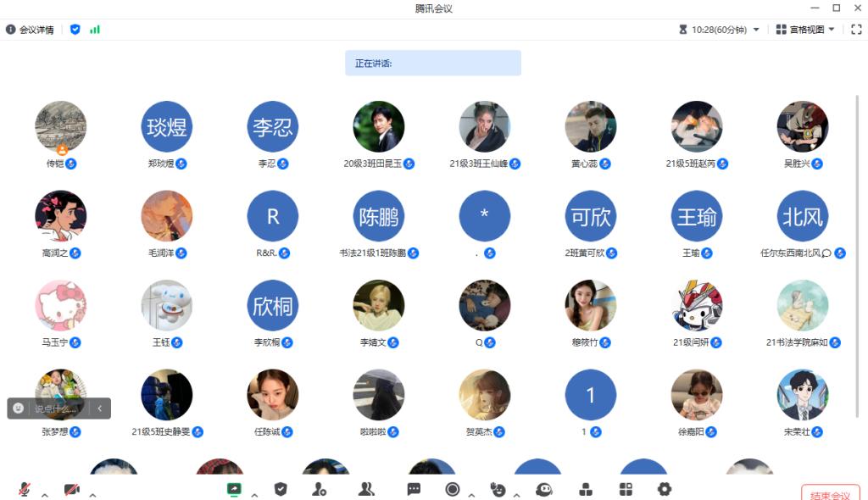Open the settings gear icon
The height and width of the screenshot is (500, 868).
665,489
